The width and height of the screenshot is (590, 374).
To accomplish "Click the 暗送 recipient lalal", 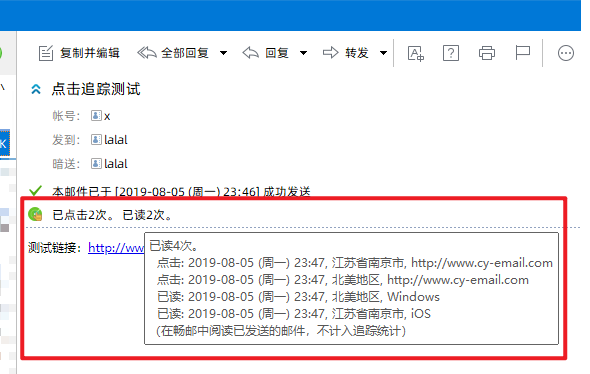I will coord(116,164).
